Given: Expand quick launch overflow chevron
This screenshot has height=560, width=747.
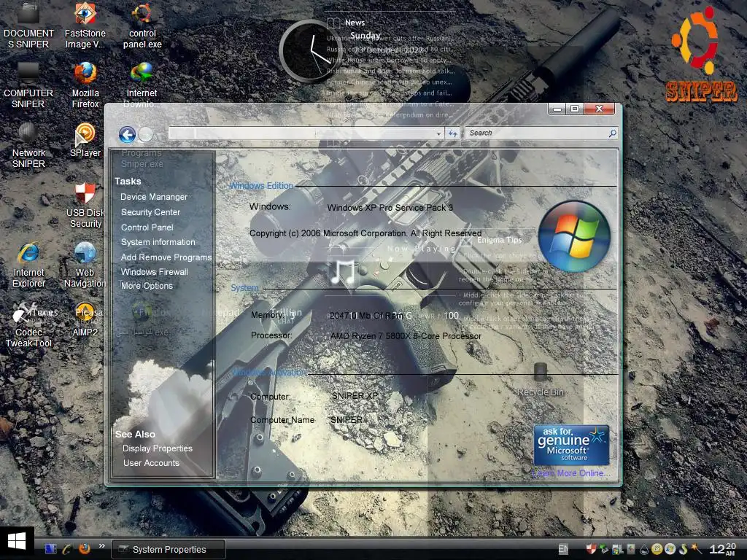Looking at the screenshot, I should (x=101, y=546).
